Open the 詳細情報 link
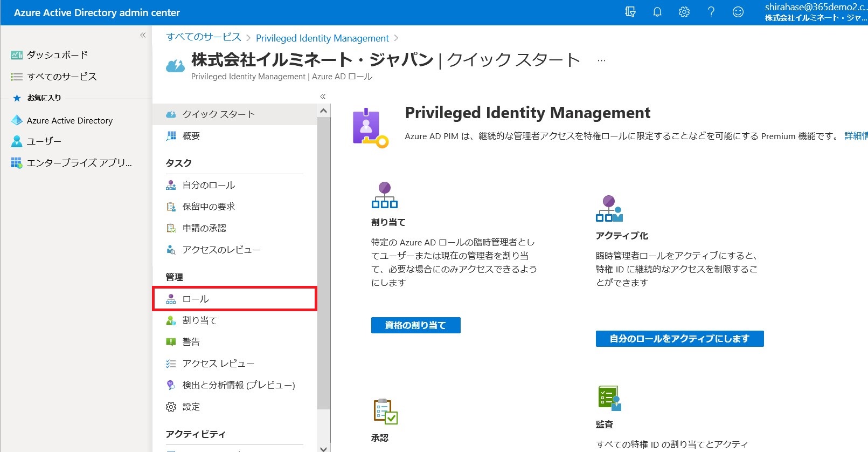 856,136
